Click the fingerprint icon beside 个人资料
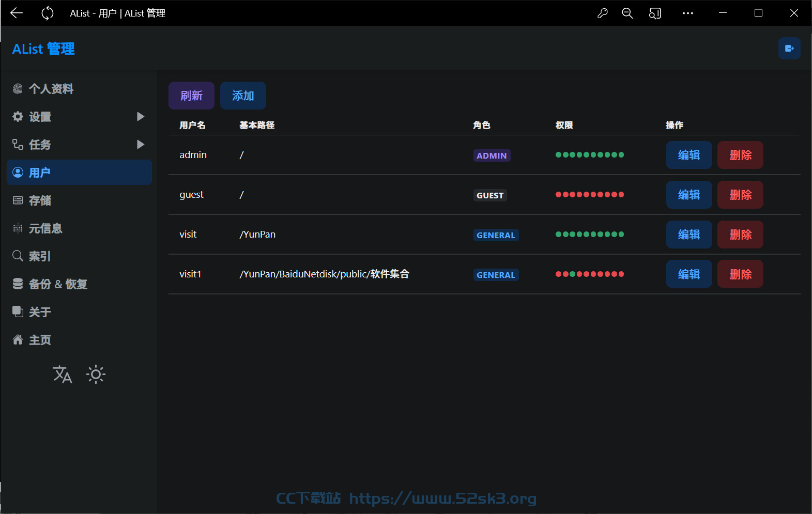This screenshot has height=514, width=812. click(x=18, y=89)
